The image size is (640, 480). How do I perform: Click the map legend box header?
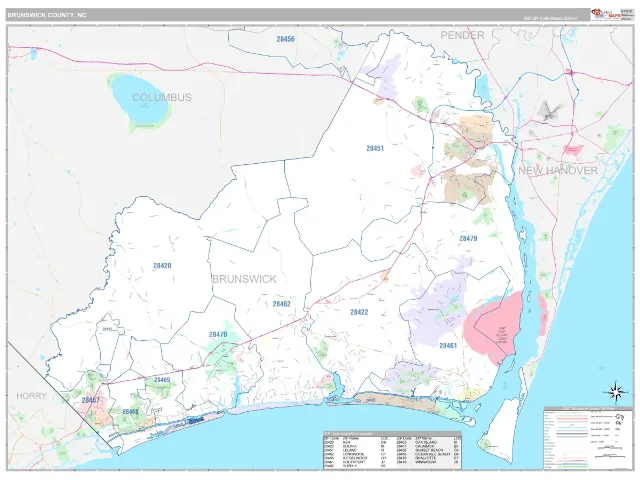tap(588, 408)
